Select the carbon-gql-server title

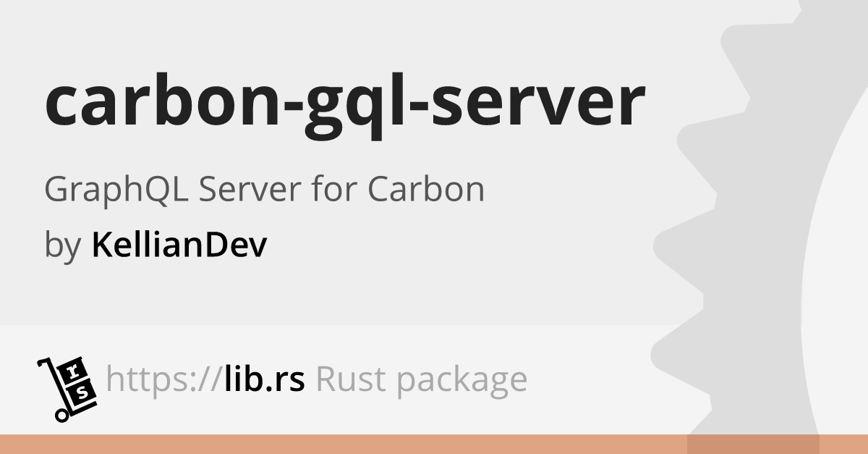[x=345, y=105]
